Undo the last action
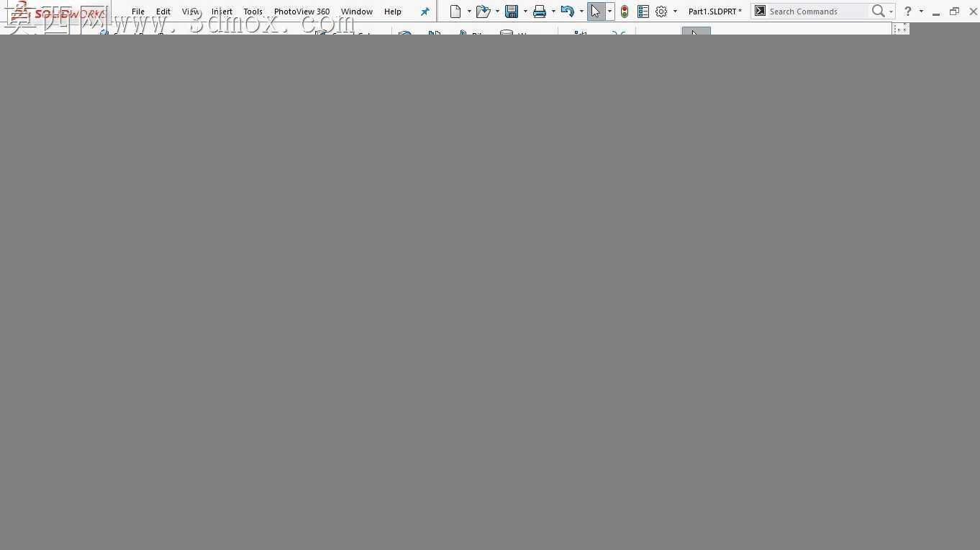 568,12
